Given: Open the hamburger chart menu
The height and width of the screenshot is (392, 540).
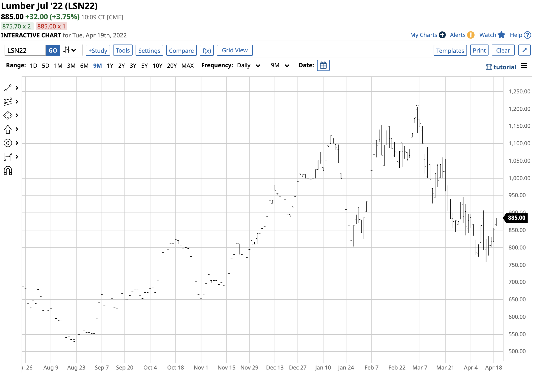Looking at the screenshot, I should [x=525, y=66].
